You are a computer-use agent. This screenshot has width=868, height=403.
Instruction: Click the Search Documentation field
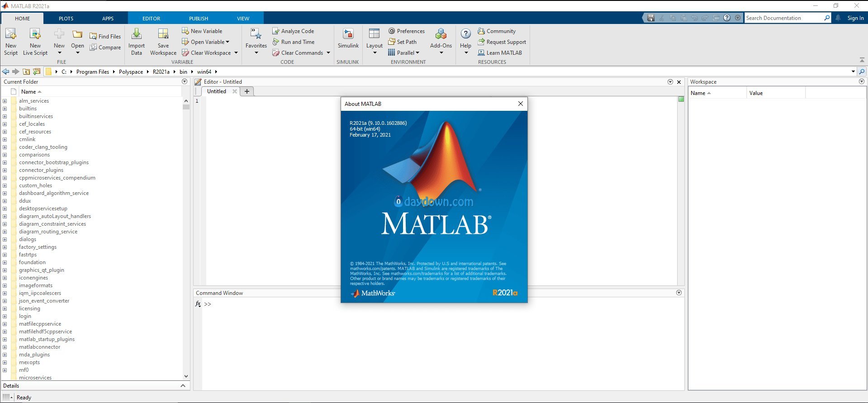click(x=784, y=18)
